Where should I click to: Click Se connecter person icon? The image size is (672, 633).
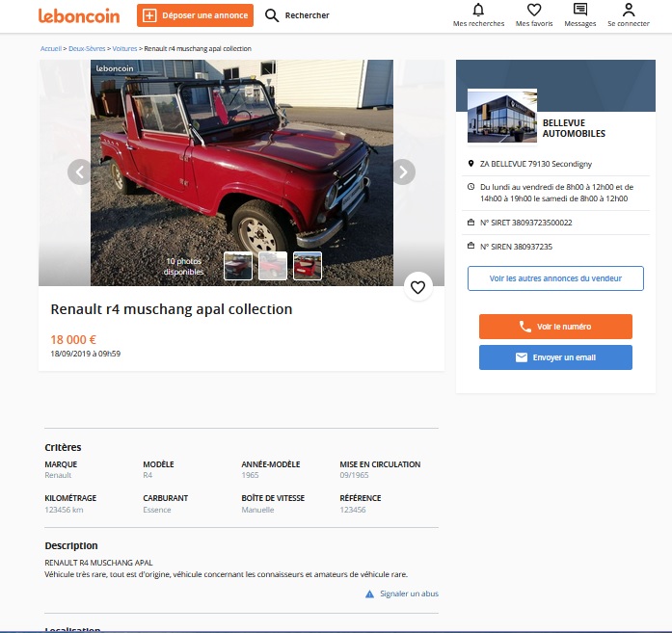(x=629, y=10)
